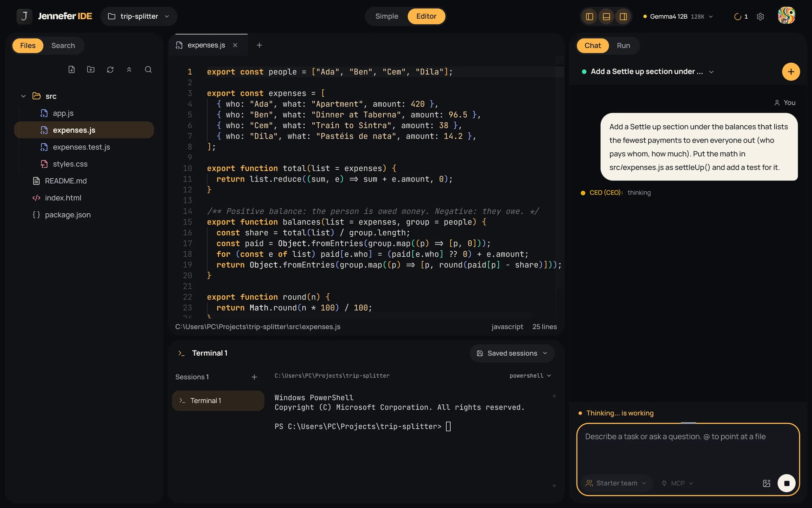Image resolution: width=812 pixels, height=508 pixels.
Task: Switch to Simple mode
Action: [x=387, y=16]
